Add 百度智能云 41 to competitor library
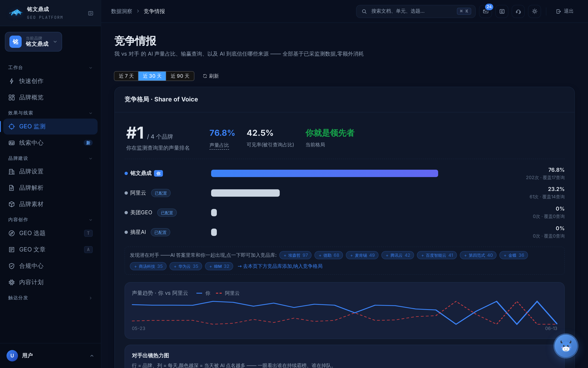 [x=437, y=255]
